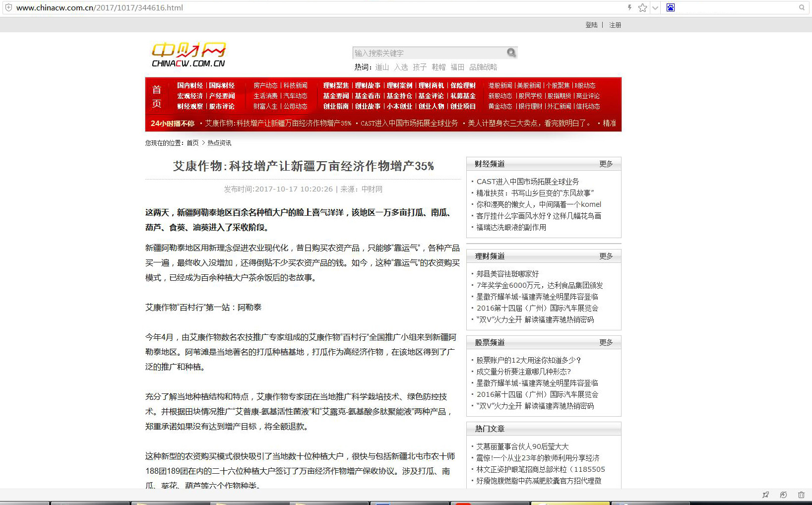Click the site security shield icon
This screenshot has width=812, height=505.
8,7
